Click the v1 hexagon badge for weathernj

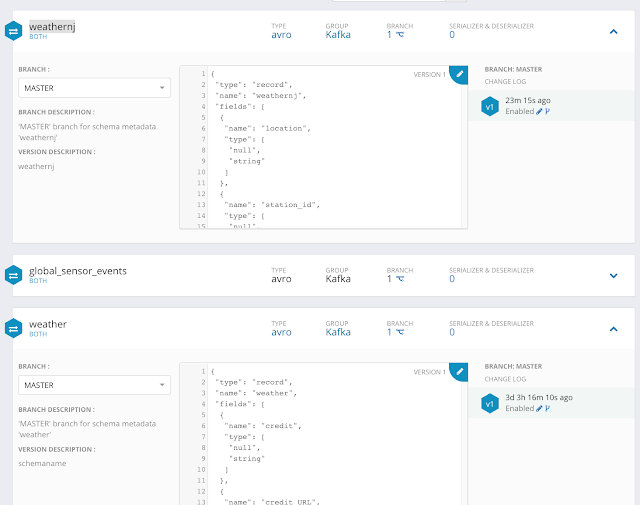pyautogui.click(x=489, y=107)
